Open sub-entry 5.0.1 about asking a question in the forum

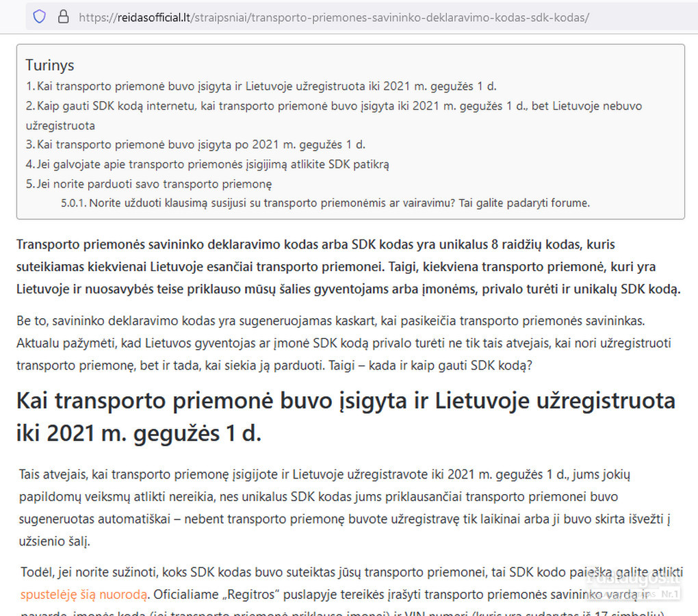point(325,203)
